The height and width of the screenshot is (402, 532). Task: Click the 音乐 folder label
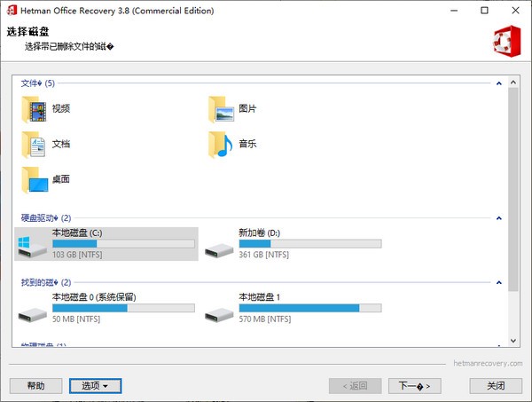coord(247,144)
